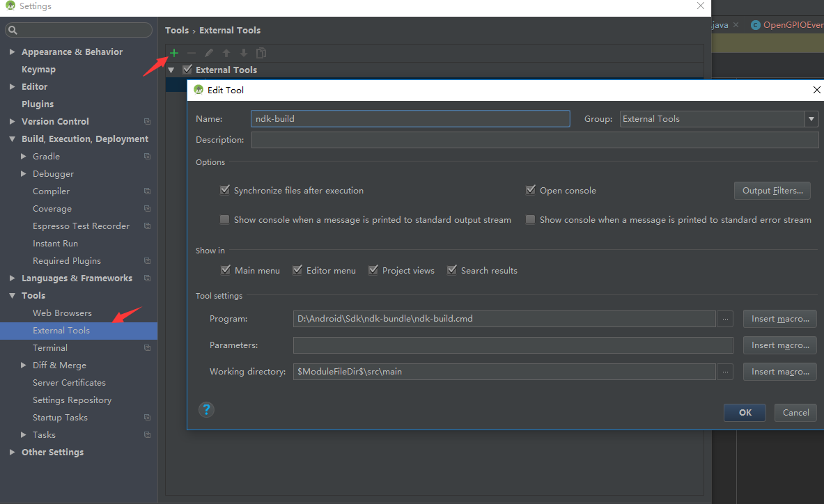
Task: Move tool up with the up arrow
Action: (226, 53)
